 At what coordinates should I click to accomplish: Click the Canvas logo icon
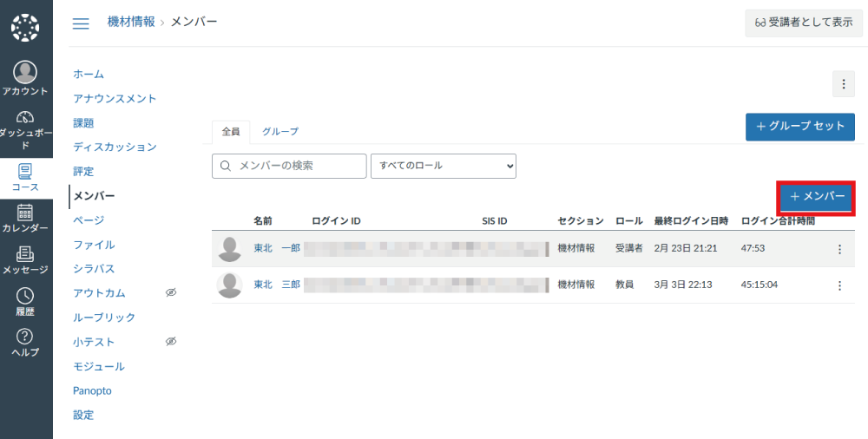pyautogui.click(x=25, y=28)
